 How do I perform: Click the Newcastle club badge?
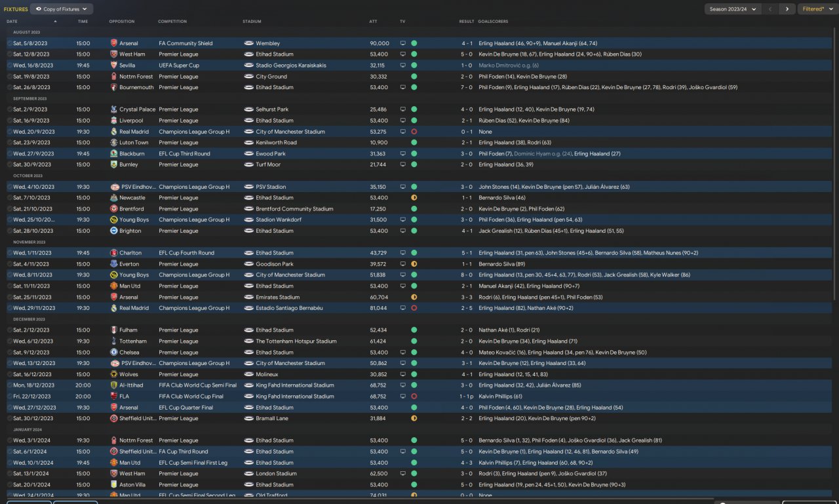point(114,197)
